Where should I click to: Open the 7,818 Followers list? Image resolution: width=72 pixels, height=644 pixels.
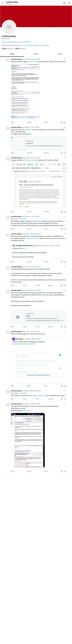20,49
